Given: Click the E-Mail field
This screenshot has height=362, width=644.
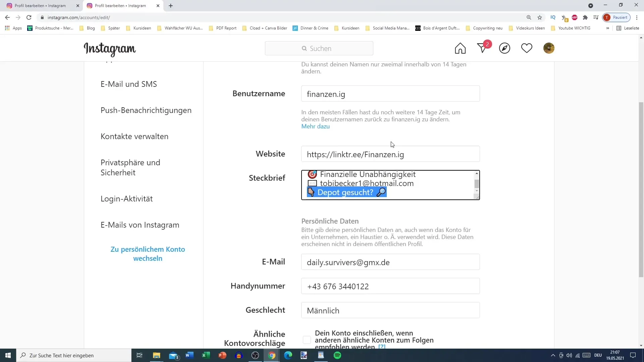Looking at the screenshot, I should [390, 262].
